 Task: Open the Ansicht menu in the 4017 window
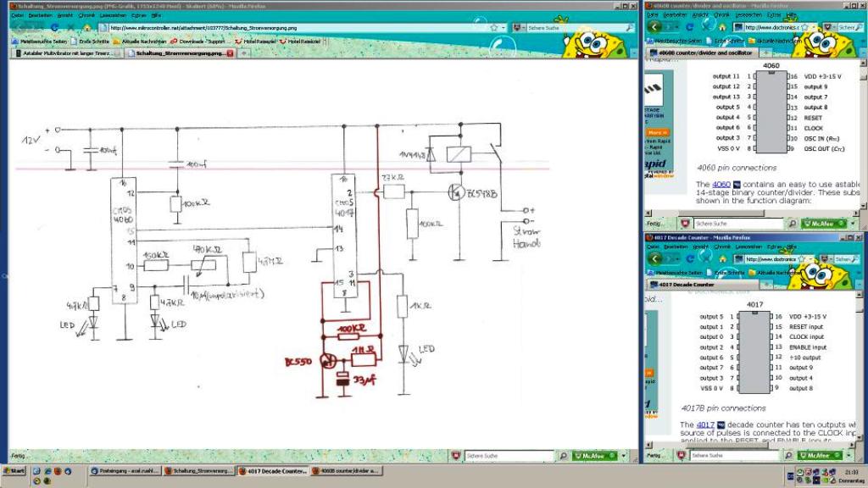[700, 247]
